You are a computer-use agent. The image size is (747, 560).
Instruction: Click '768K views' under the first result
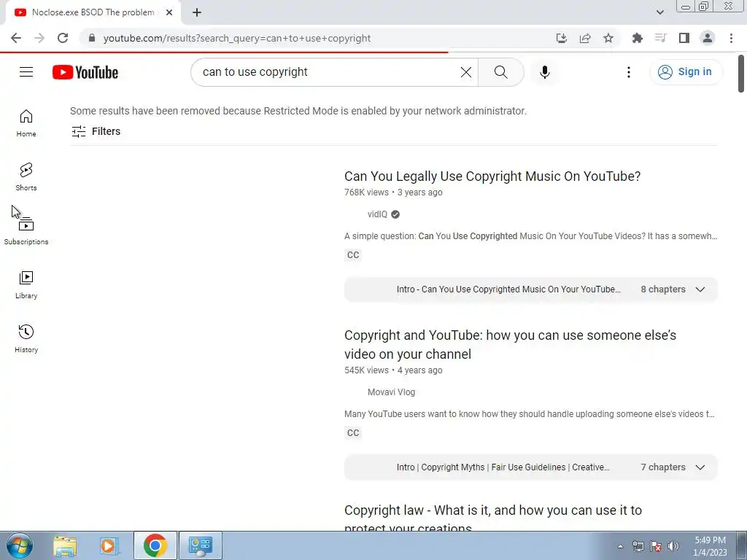(x=366, y=192)
